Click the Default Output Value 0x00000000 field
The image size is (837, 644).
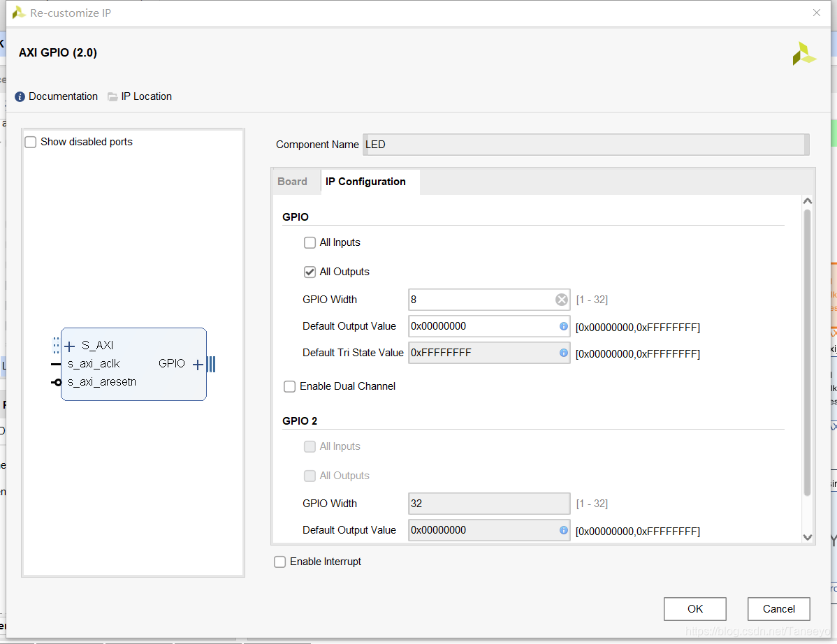pyautogui.click(x=489, y=326)
